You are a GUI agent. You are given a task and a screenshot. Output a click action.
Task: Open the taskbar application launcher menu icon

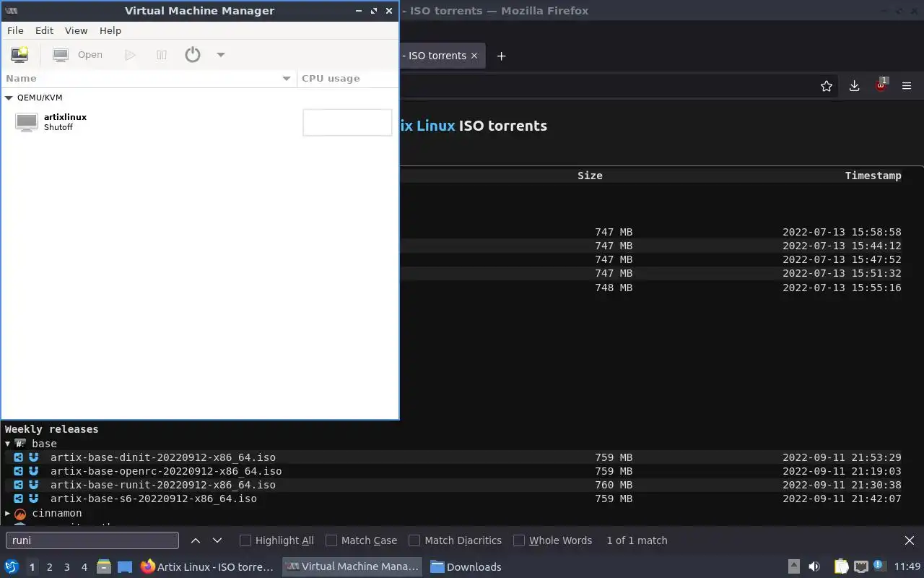click(x=12, y=566)
